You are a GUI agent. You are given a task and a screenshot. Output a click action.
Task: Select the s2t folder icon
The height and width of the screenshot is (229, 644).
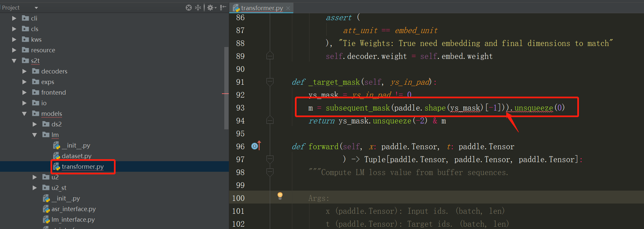click(x=25, y=60)
